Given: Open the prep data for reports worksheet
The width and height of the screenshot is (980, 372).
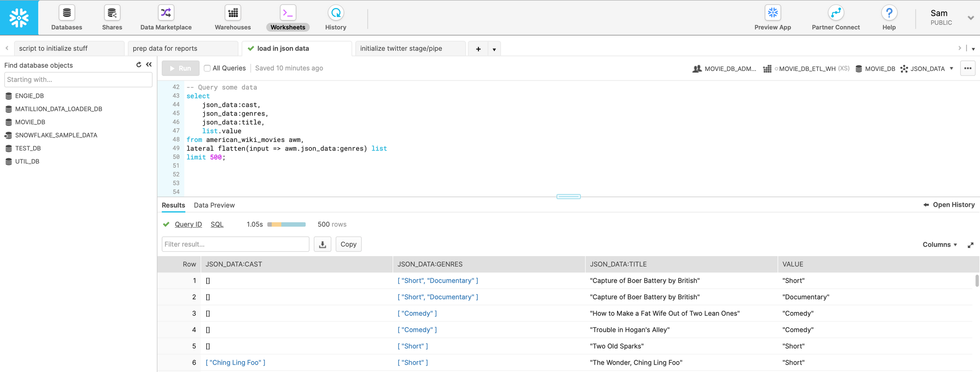Looking at the screenshot, I should 165,48.
